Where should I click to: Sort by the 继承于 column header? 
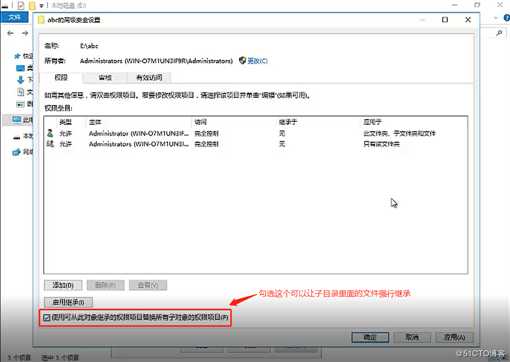pos(288,122)
